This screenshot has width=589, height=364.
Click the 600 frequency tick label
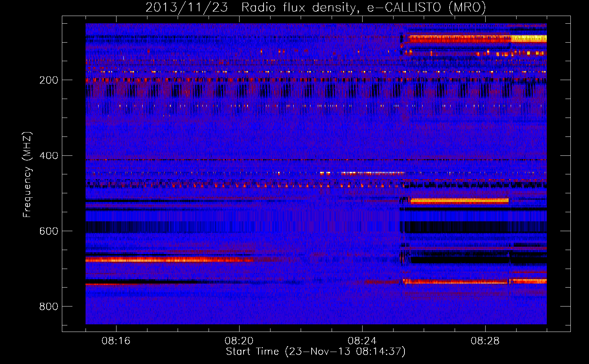49,232
